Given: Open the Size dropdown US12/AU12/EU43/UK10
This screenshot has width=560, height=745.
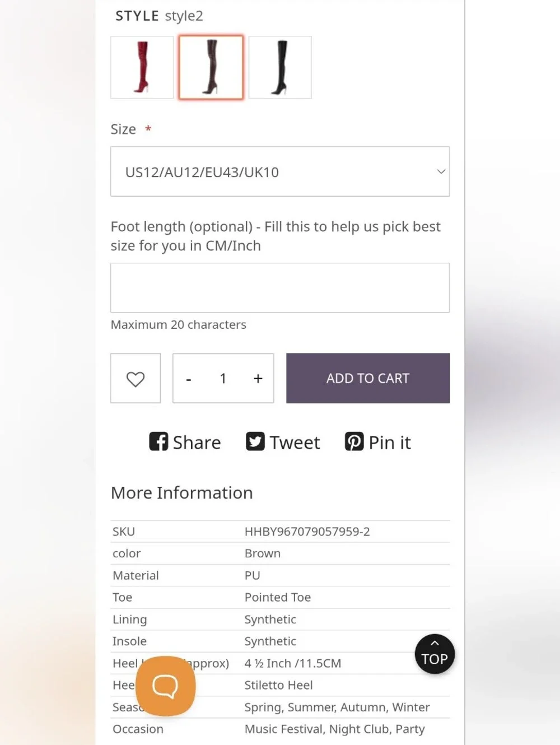Looking at the screenshot, I should [x=280, y=171].
